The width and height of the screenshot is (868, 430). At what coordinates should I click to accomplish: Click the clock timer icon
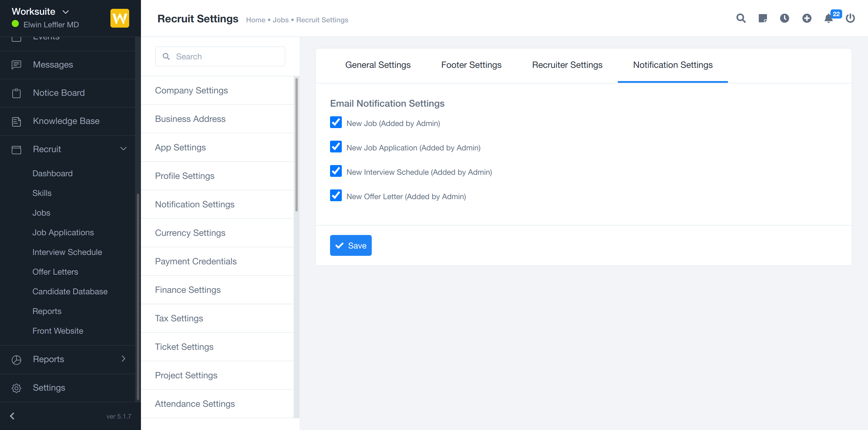pyautogui.click(x=784, y=18)
